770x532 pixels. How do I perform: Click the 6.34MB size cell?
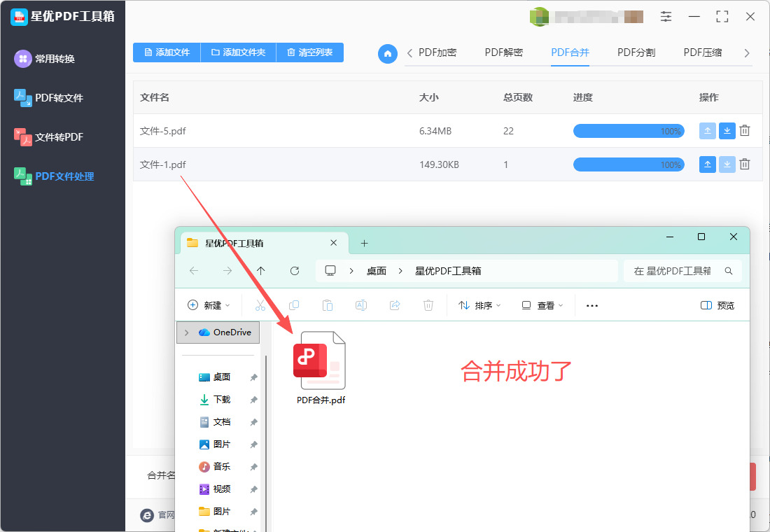pos(435,131)
